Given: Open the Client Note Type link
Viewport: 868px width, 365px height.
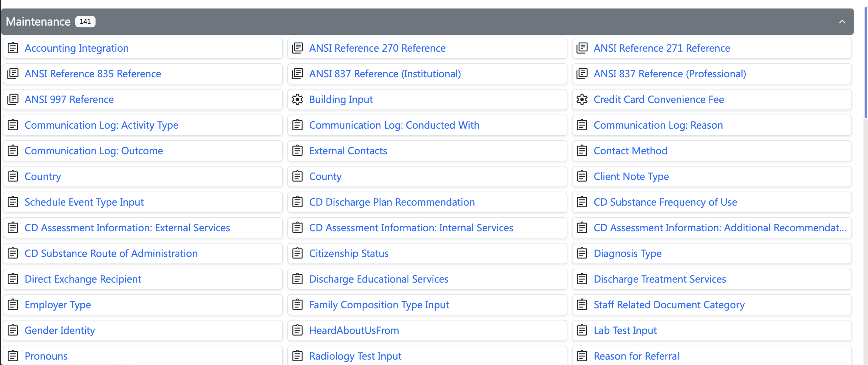Looking at the screenshot, I should point(631,176).
